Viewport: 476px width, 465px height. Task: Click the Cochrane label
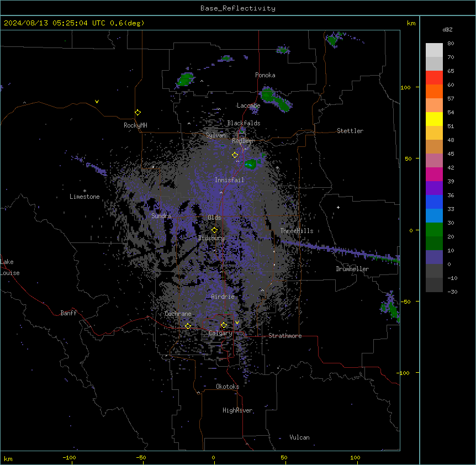click(178, 314)
